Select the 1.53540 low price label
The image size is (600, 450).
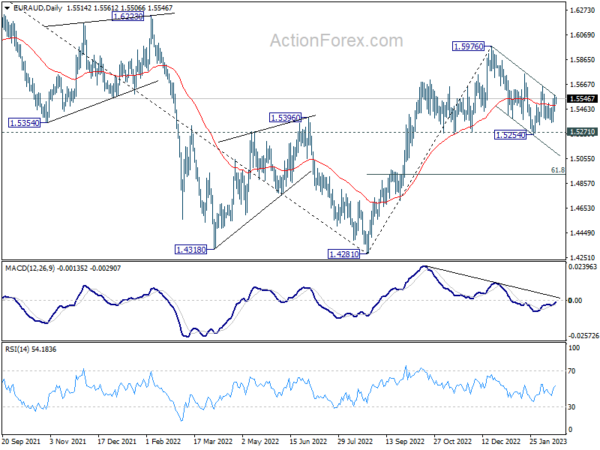point(24,123)
